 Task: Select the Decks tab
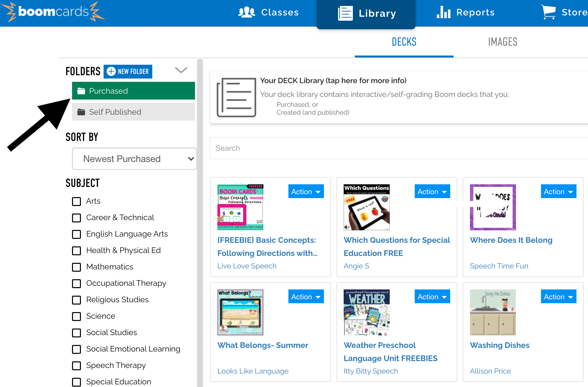click(404, 42)
